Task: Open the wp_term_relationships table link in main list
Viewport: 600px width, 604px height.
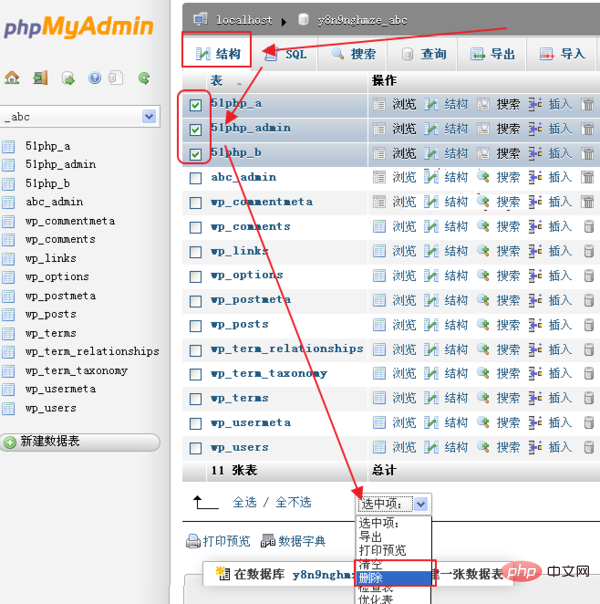Action: (287, 349)
